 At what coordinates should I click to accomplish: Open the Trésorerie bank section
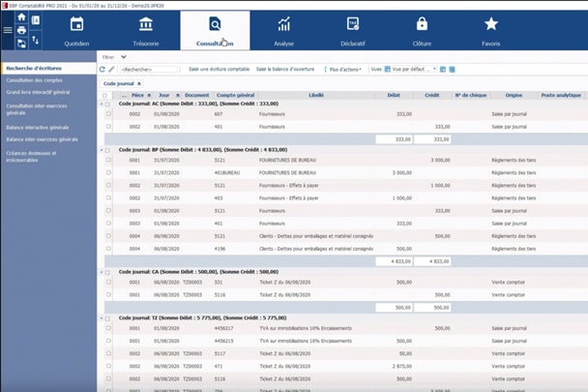[145, 29]
